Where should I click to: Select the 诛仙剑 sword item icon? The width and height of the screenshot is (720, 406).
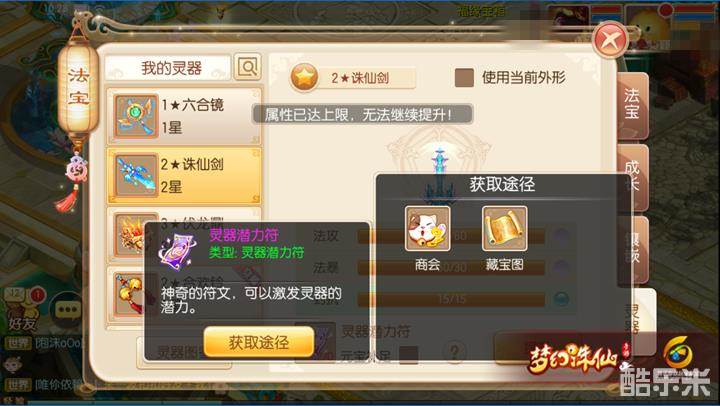135,175
